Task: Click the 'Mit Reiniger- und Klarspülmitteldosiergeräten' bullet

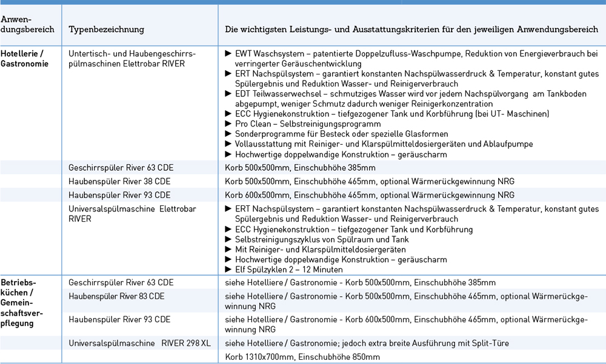Action: point(321,250)
